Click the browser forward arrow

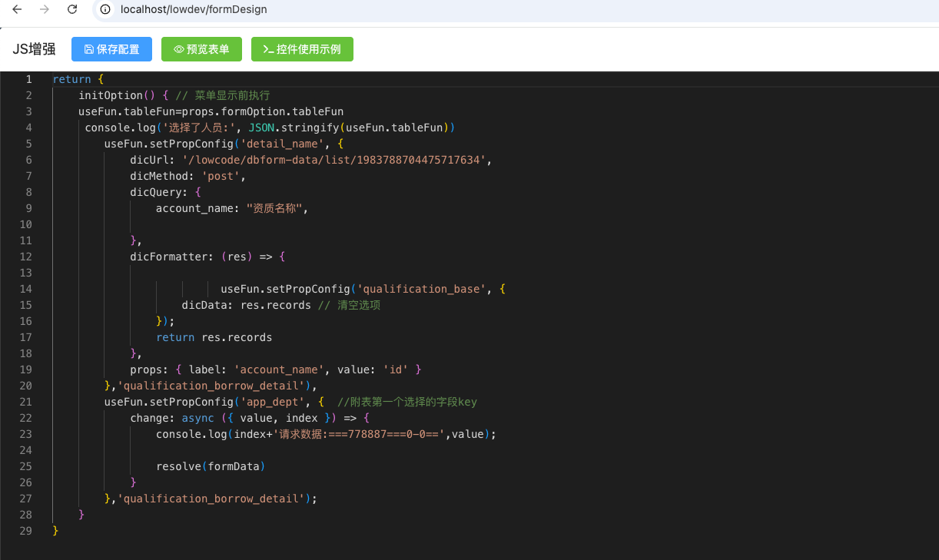pos(45,10)
